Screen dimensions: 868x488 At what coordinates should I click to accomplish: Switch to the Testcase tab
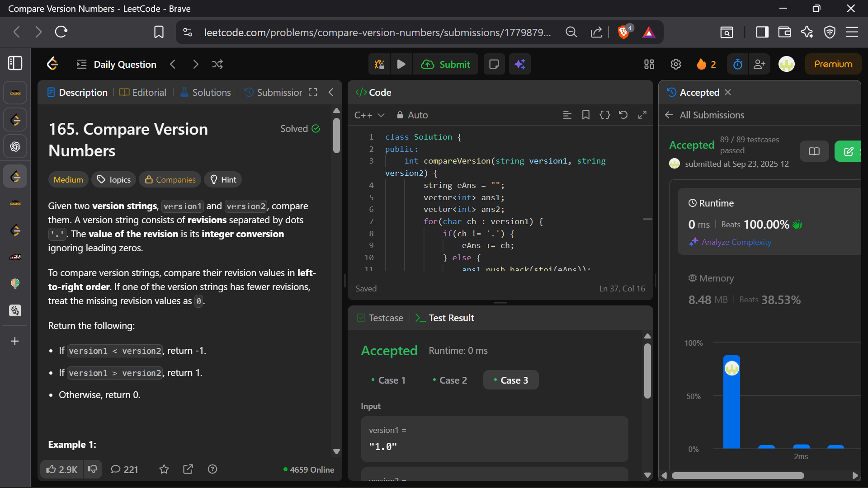380,318
